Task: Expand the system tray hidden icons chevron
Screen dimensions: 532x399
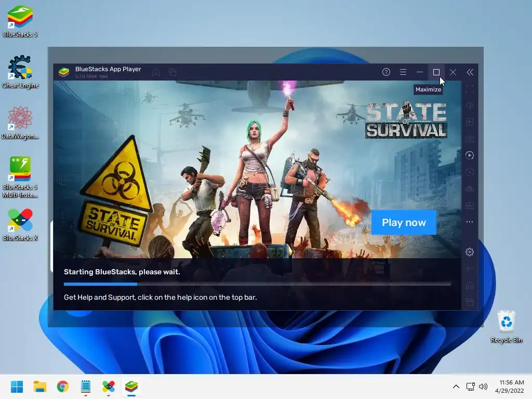Action: [456, 387]
